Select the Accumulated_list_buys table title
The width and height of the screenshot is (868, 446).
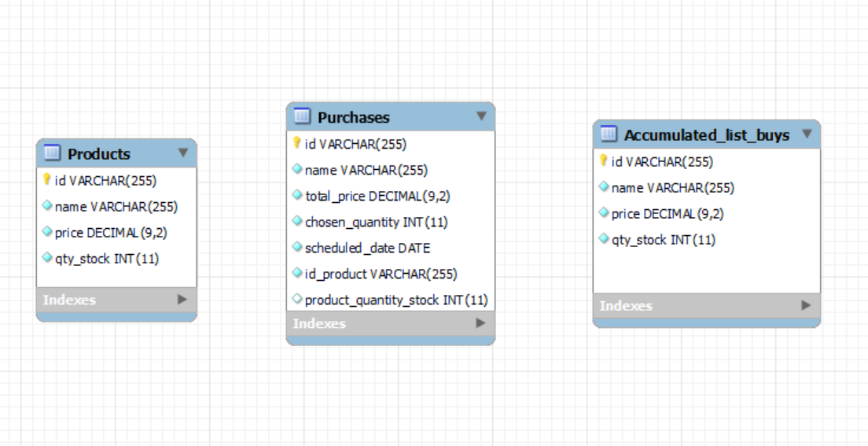coord(707,135)
